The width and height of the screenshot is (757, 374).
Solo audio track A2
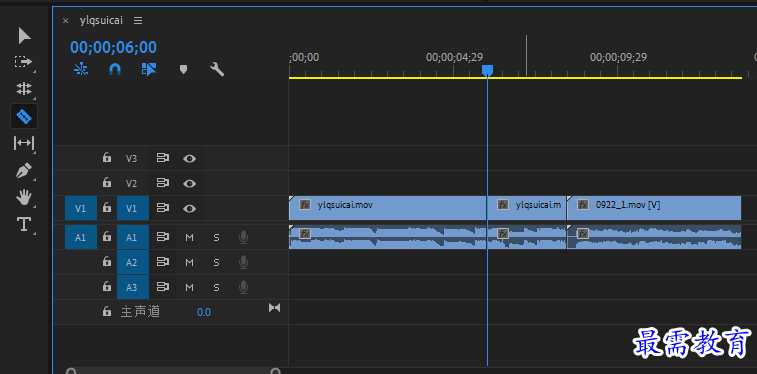tap(216, 263)
